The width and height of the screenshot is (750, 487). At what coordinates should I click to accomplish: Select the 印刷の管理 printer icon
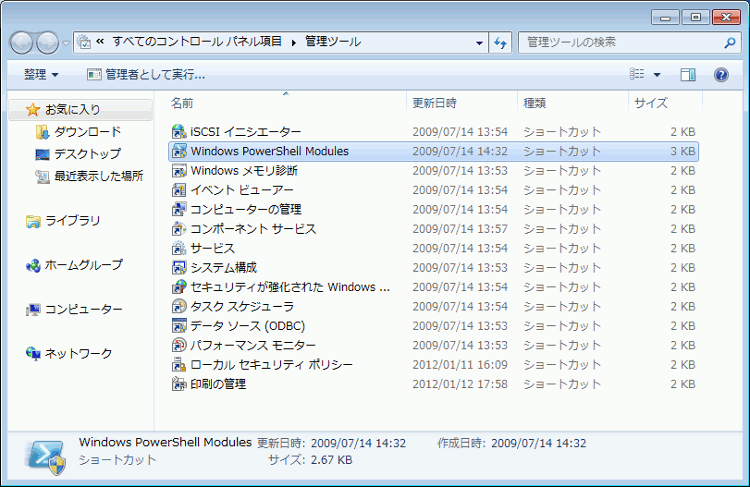click(179, 384)
